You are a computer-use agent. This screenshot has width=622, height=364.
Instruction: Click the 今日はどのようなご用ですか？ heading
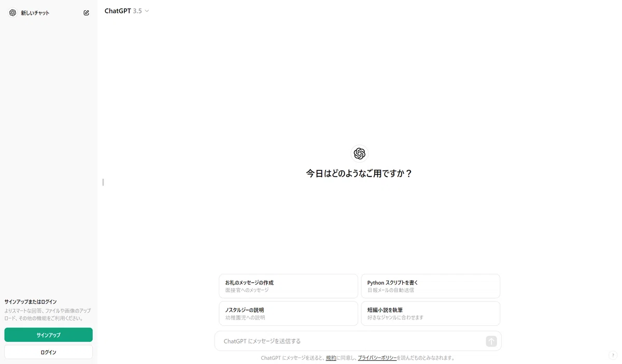click(359, 173)
